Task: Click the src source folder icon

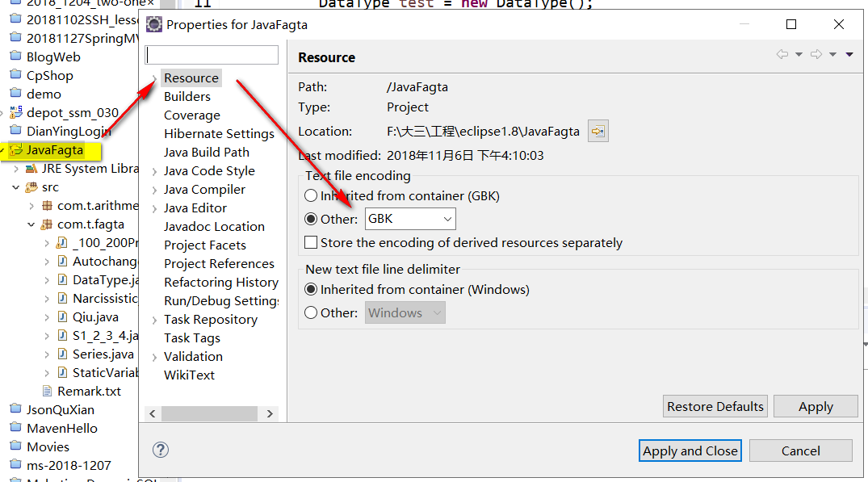Action: 32,187
